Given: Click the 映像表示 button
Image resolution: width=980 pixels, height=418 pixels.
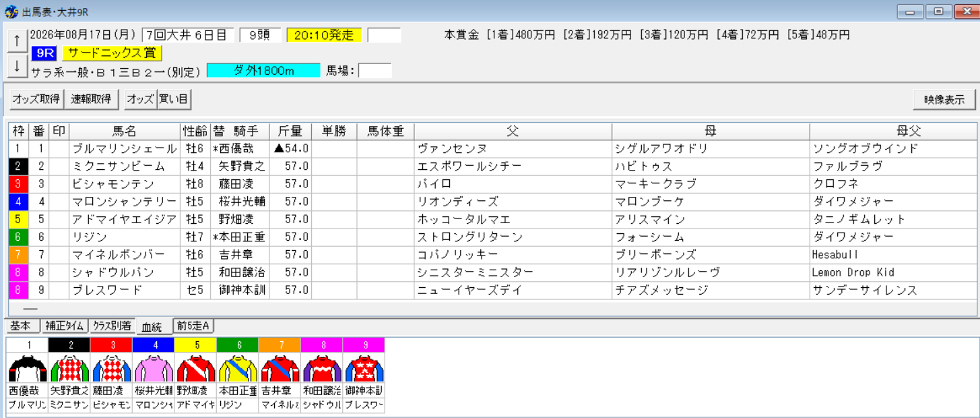Looking at the screenshot, I should (944, 99).
